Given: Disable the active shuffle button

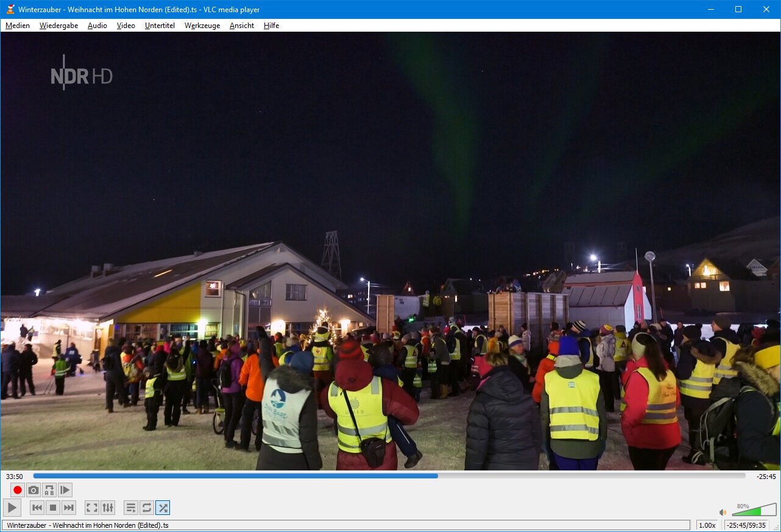Looking at the screenshot, I should [163, 508].
